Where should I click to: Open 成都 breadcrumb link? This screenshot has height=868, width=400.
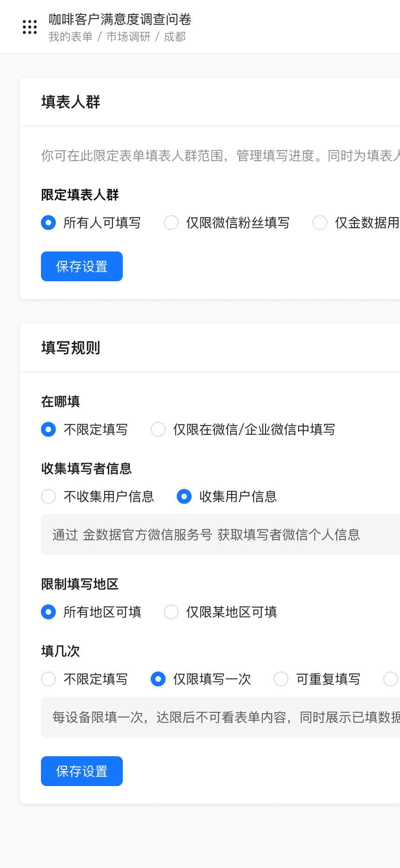(175, 37)
